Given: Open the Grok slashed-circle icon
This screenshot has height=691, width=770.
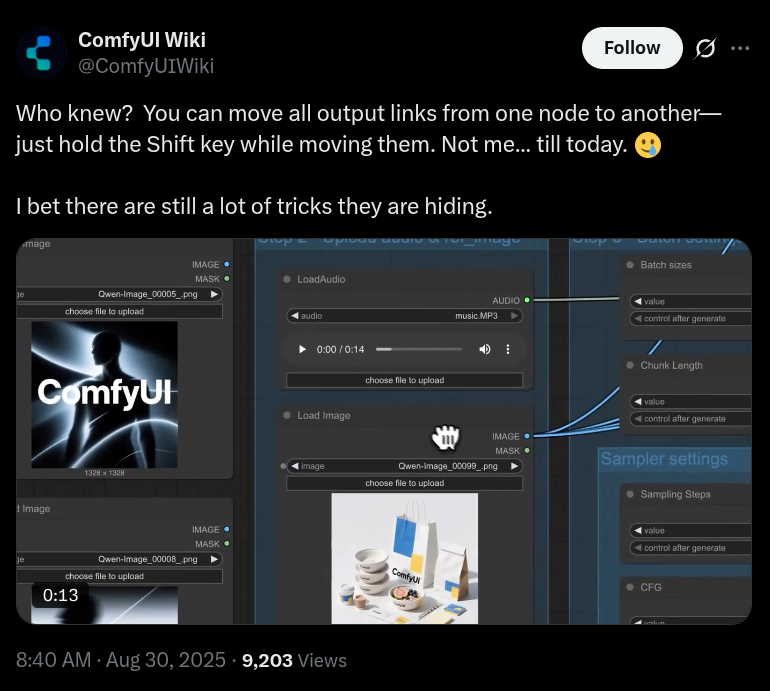Looking at the screenshot, I should (x=706, y=48).
